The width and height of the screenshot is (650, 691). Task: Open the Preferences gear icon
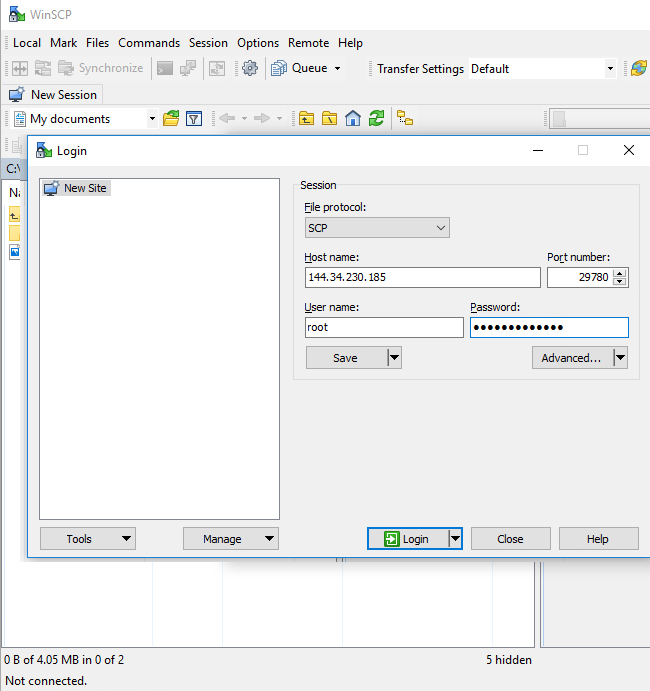[250, 68]
